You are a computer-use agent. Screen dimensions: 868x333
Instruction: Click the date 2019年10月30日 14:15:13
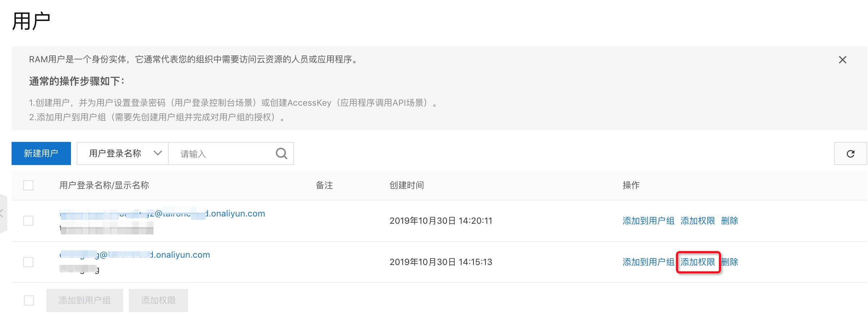click(x=441, y=262)
